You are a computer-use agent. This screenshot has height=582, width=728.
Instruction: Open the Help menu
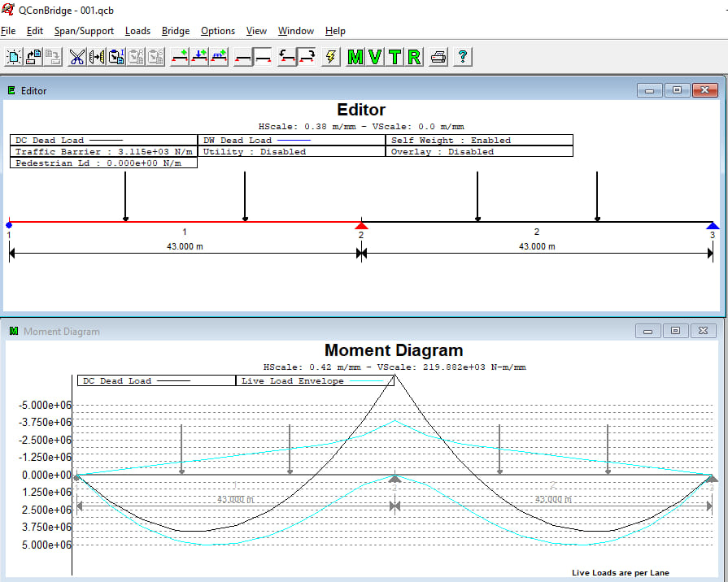pos(335,31)
